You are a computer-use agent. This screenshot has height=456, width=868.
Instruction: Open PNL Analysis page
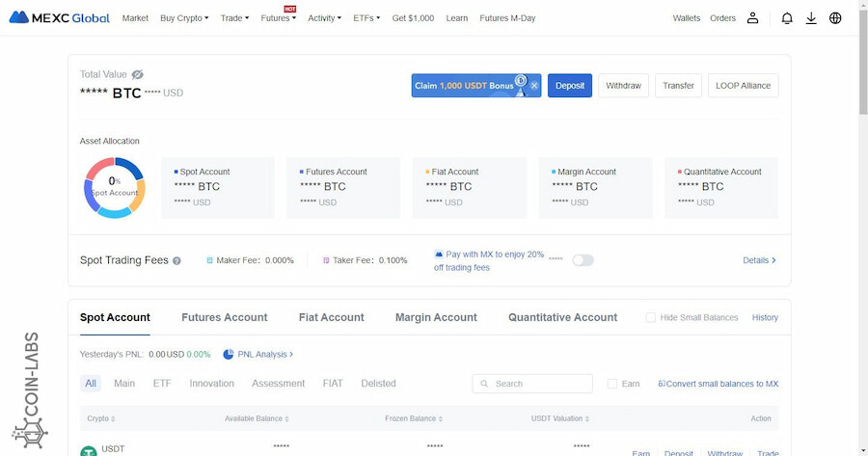point(264,354)
